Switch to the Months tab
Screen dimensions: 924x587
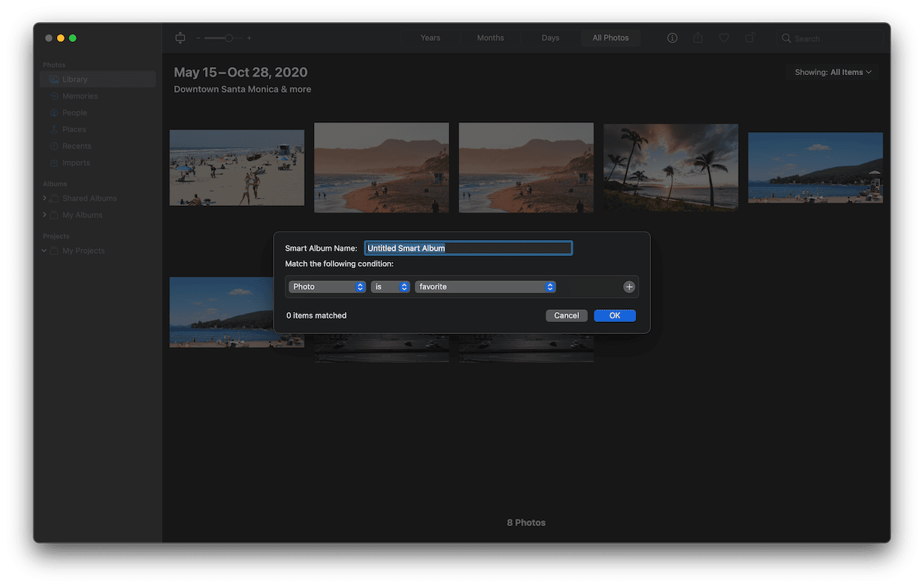tap(490, 38)
